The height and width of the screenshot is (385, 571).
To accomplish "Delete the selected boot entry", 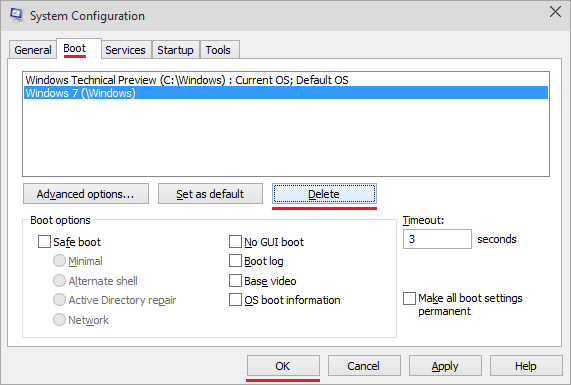I will tap(324, 194).
